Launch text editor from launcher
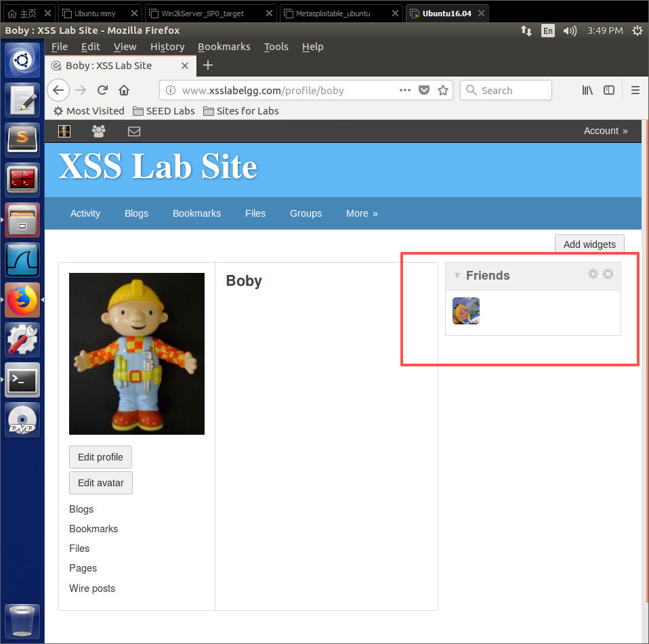This screenshot has height=644, width=649. (x=22, y=100)
